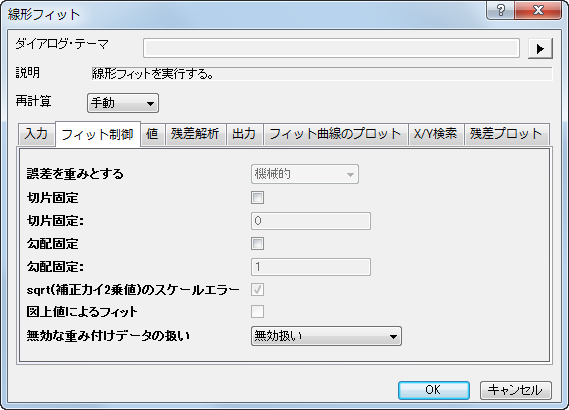
Task: Click the help question mark button
Action: click(x=500, y=10)
